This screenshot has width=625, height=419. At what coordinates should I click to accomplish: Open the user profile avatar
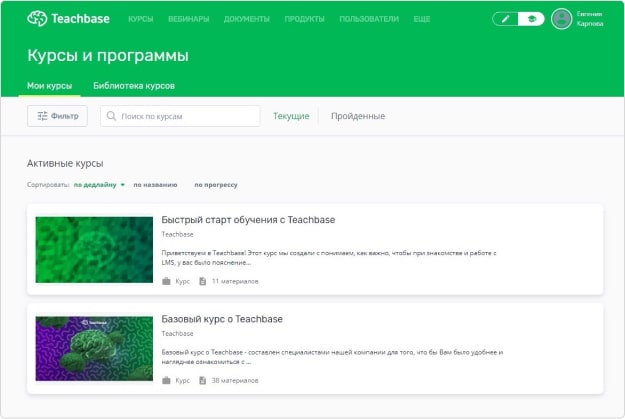point(561,19)
